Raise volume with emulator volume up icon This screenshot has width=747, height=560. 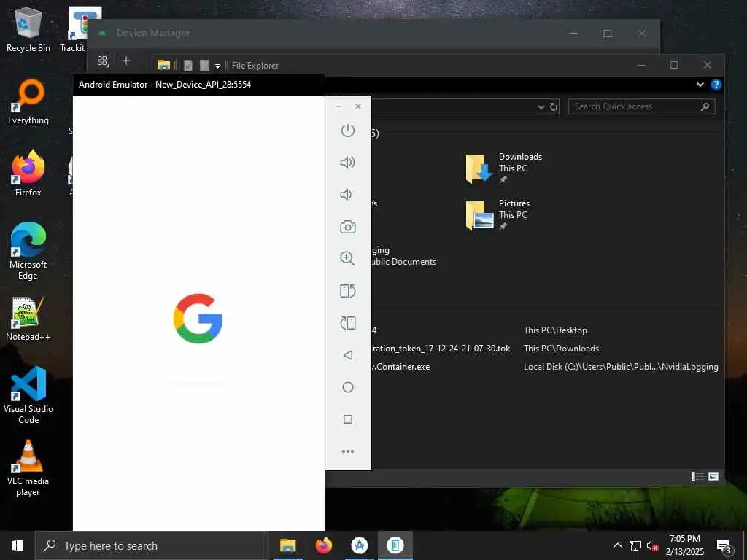tap(348, 163)
